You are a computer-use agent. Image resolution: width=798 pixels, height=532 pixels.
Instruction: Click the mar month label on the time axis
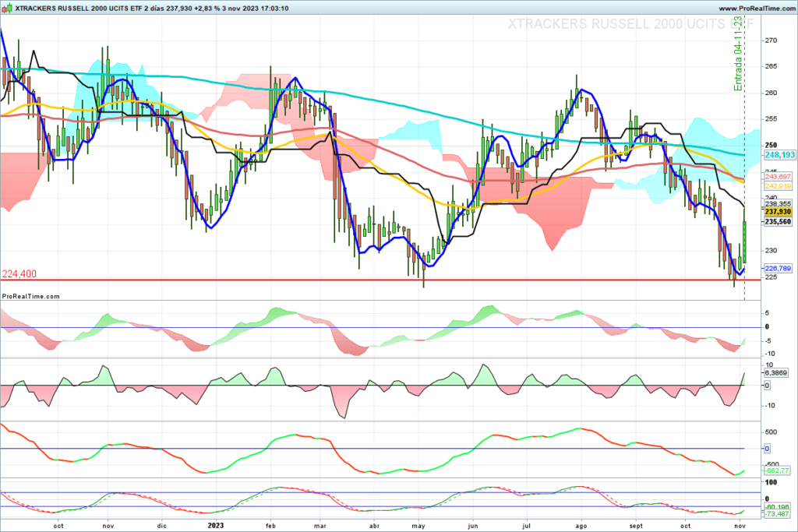click(x=320, y=526)
